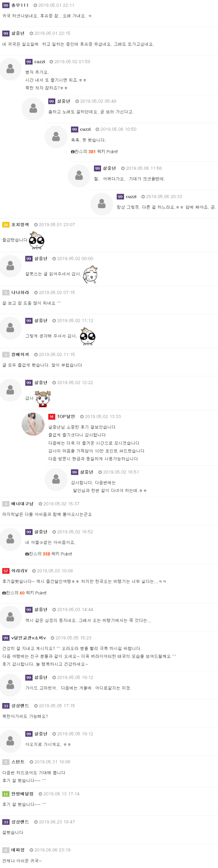Open 상상랜드's name on the 2019.06.23 comment
Viewport: 218px width, 868px height.
[x=20, y=822]
